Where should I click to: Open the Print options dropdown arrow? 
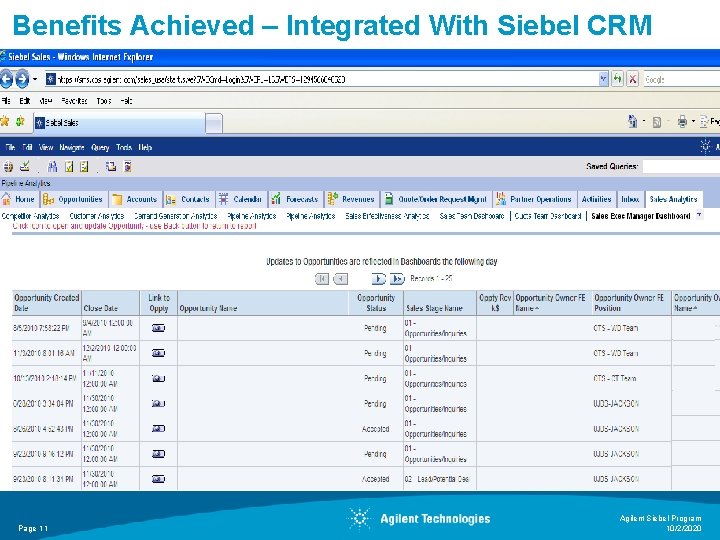pos(693,122)
